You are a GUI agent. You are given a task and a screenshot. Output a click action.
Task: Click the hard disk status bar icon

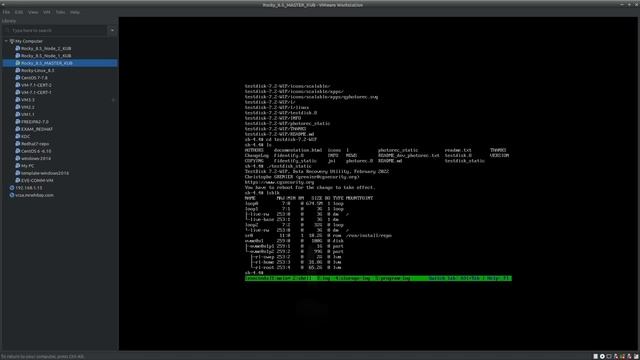coord(596,356)
